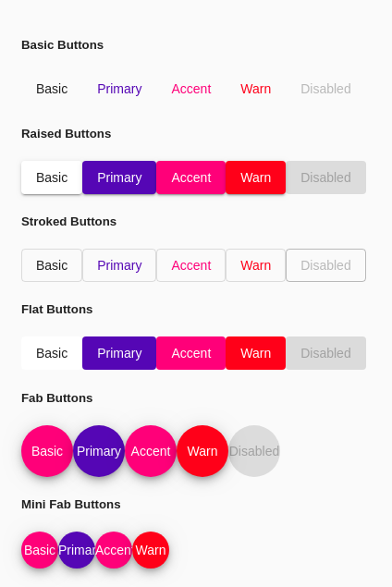Click the flat pink Accent button
This screenshot has height=587, width=392.
point(191,353)
